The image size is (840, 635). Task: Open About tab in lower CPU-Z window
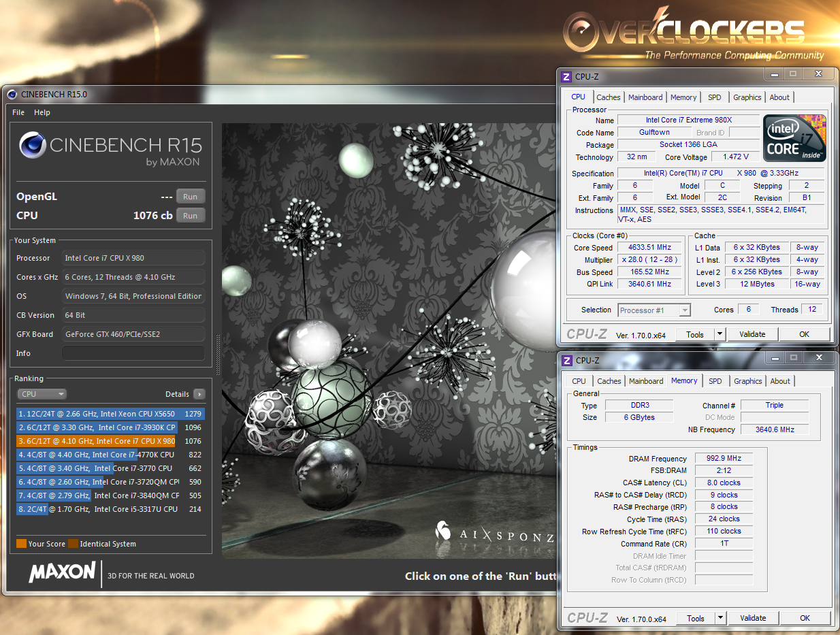[x=781, y=381]
